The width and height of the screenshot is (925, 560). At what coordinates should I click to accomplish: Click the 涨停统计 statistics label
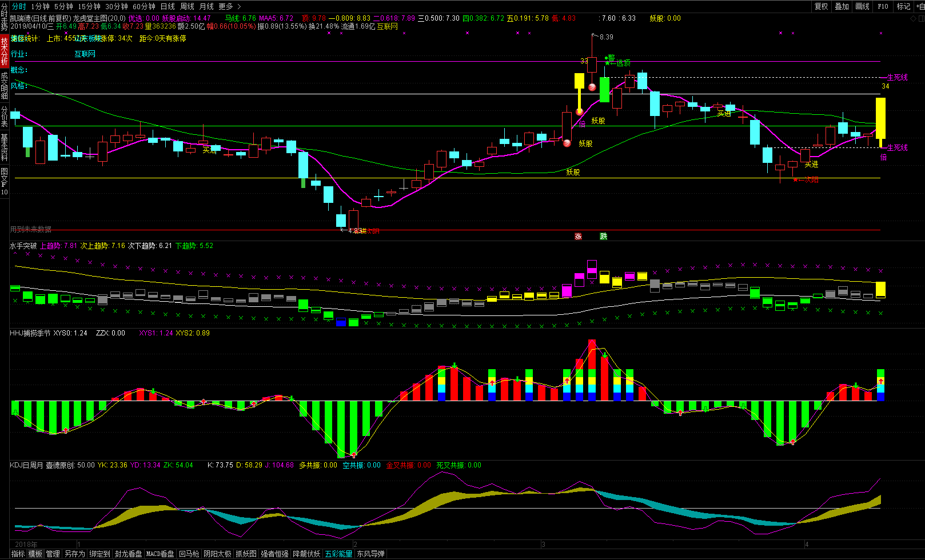(25, 38)
